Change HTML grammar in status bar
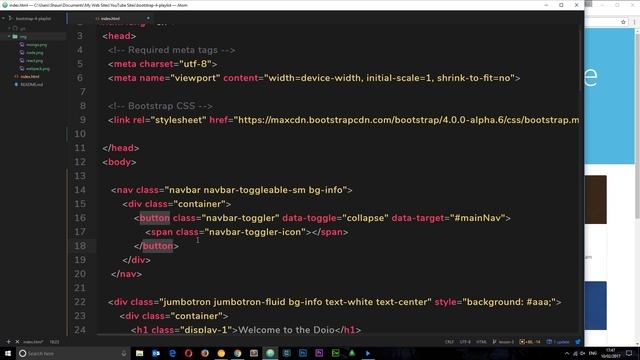Image resolution: width=640 pixels, height=360 pixels. [x=481, y=342]
